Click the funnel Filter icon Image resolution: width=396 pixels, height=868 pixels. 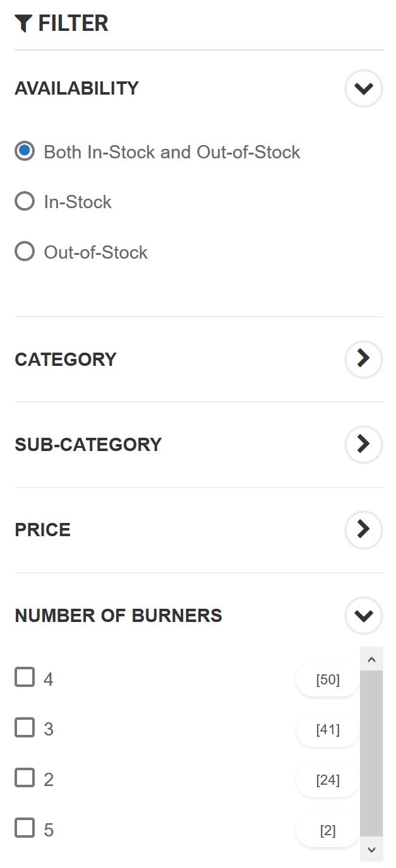point(23,24)
